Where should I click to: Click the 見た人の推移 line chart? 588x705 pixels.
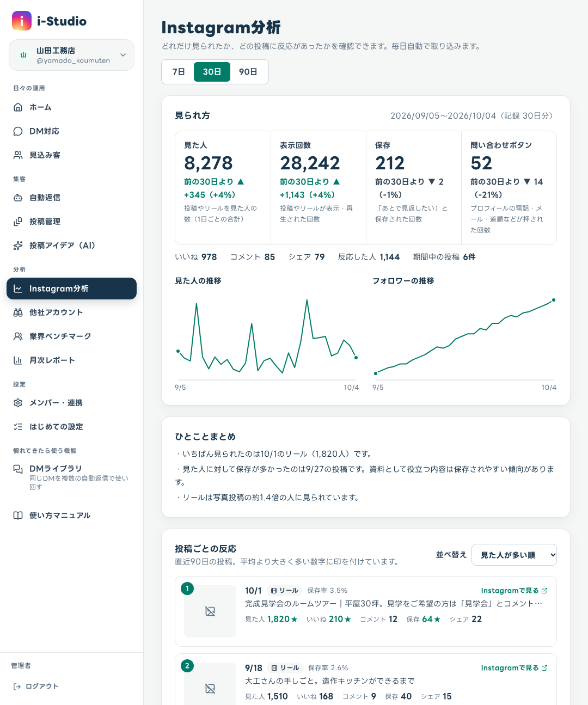click(267, 339)
